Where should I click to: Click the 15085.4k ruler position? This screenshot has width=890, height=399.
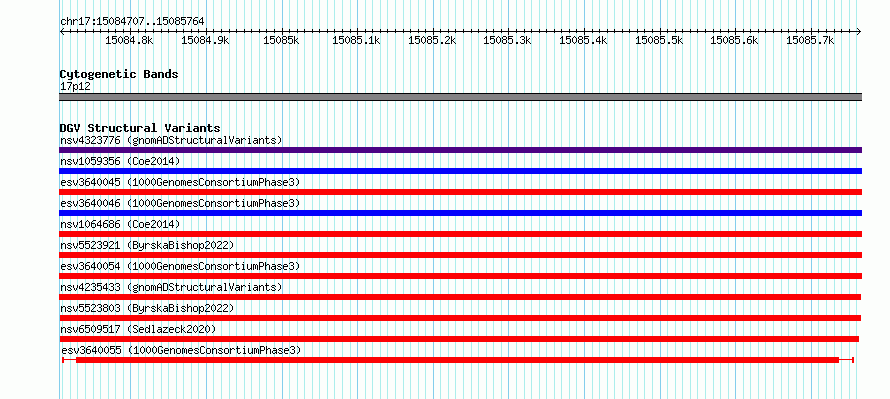point(583,40)
